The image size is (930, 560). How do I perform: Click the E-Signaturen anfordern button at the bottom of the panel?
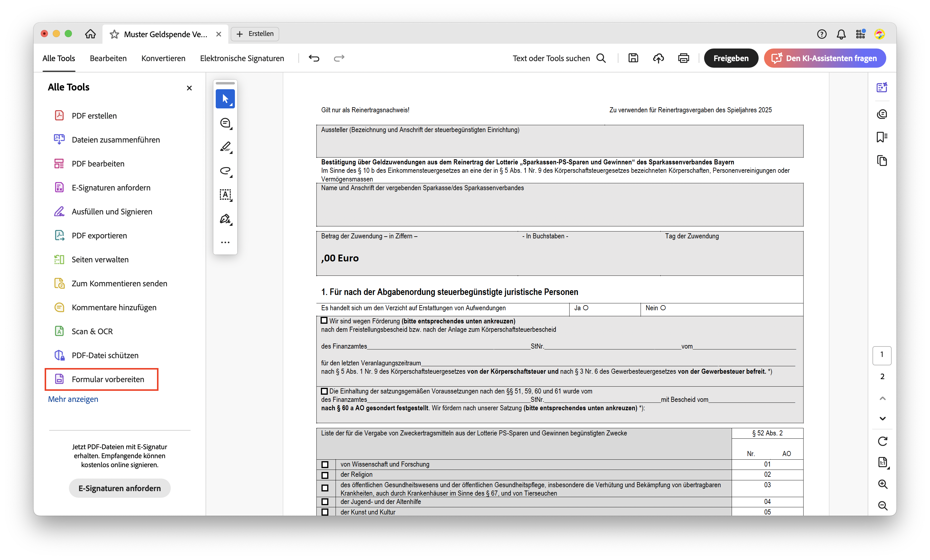(119, 488)
